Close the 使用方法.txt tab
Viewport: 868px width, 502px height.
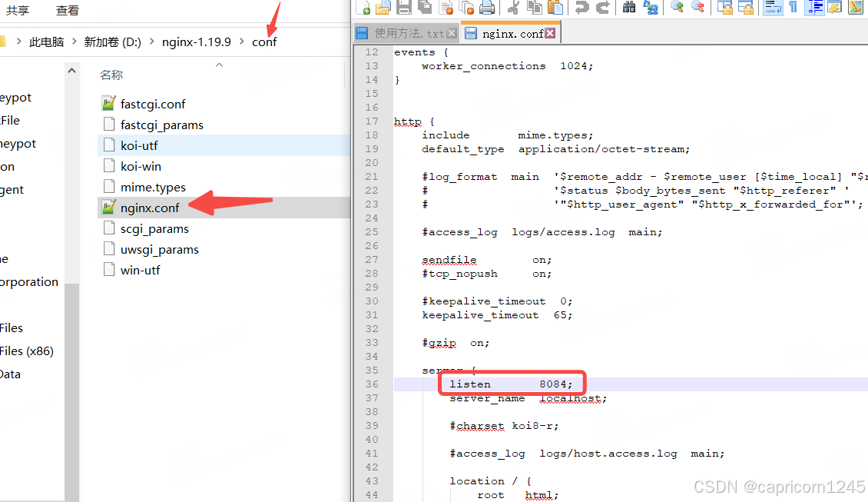pos(452,33)
